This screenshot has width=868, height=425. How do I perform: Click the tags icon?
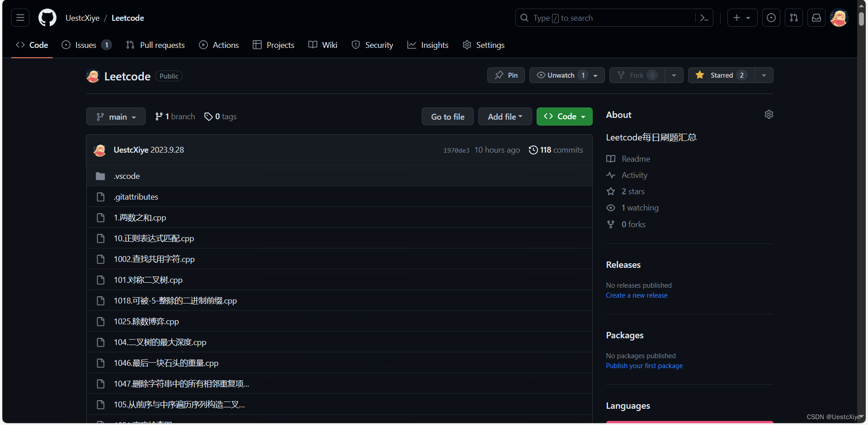(208, 117)
